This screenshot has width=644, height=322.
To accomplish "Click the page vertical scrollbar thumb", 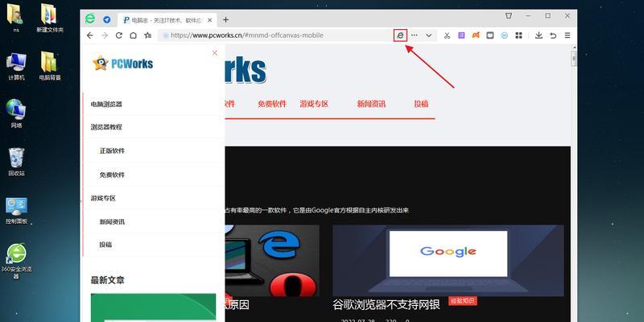I will click(574, 59).
